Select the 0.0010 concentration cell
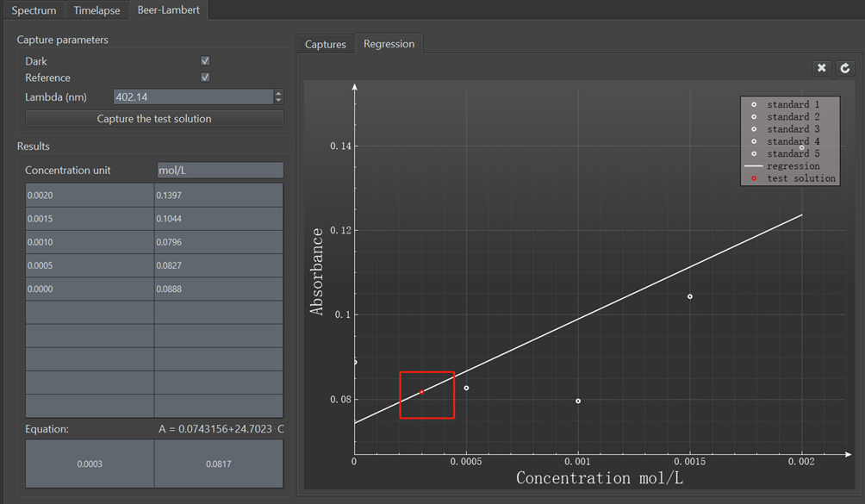Viewport: 865px width, 504px height. pyautogui.click(x=90, y=242)
